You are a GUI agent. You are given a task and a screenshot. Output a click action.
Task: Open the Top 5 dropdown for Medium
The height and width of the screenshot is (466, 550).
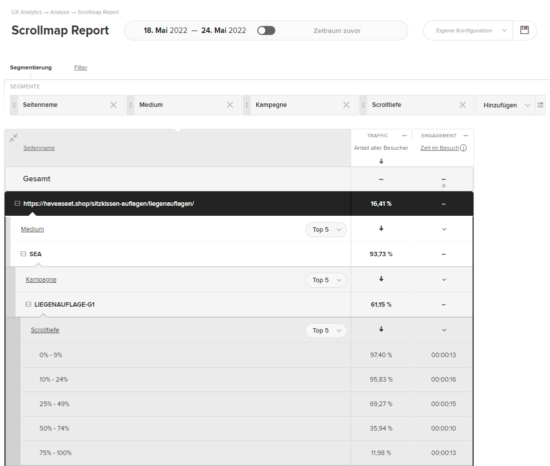pos(326,230)
